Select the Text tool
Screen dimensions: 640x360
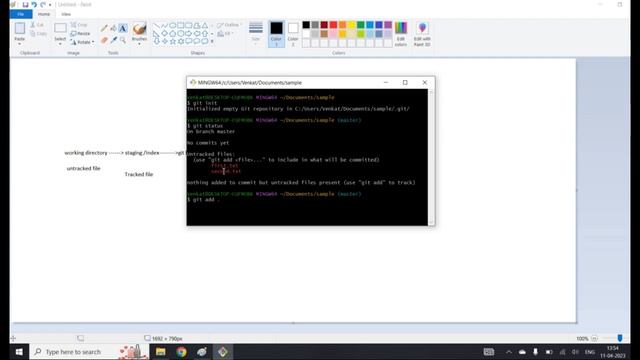pyautogui.click(x=123, y=28)
